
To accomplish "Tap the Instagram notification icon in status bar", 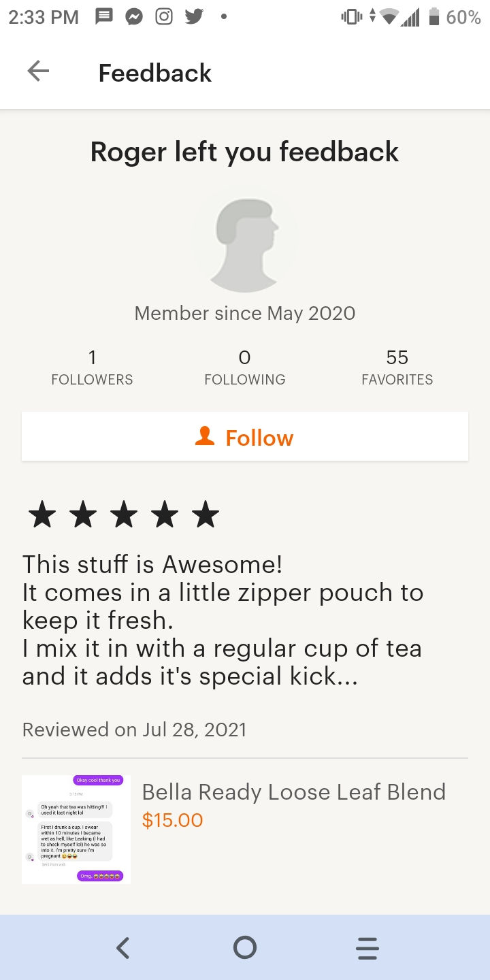I will pyautogui.click(x=164, y=17).
